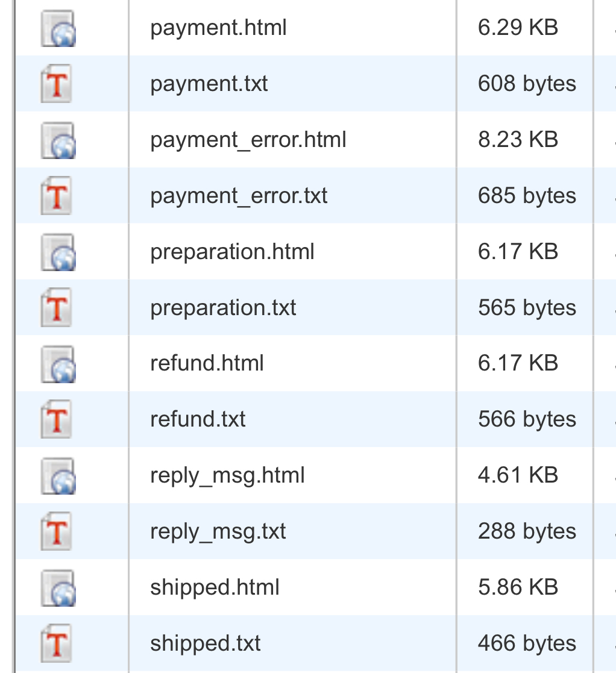Open the shipped.html file name

215,587
